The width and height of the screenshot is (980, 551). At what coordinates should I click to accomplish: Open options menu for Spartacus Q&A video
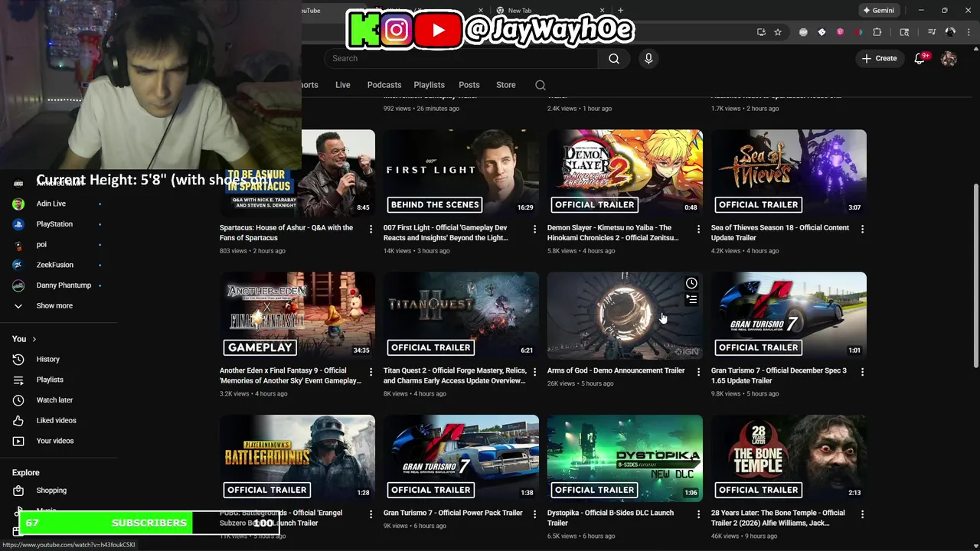371,229
